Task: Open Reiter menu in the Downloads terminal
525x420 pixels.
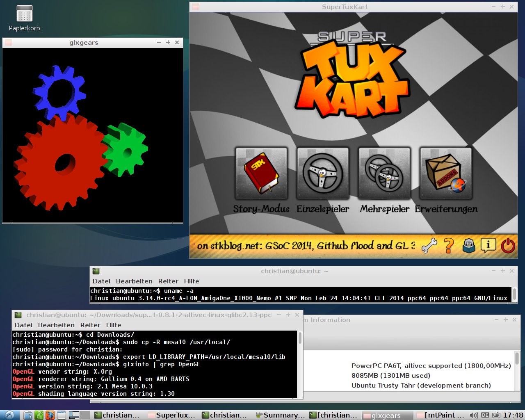Action: click(x=90, y=325)
